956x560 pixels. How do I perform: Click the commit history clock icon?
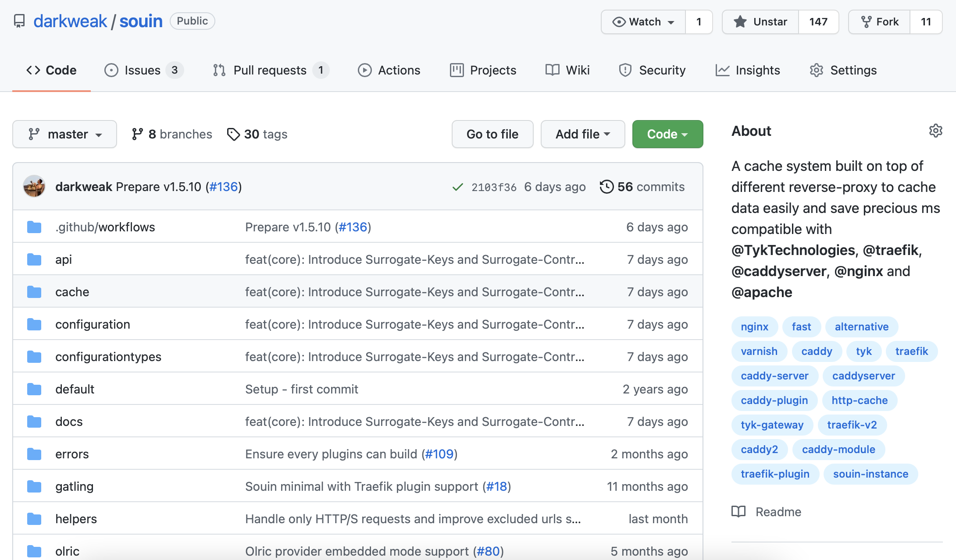pyautogui.click(x=606, y=187)
